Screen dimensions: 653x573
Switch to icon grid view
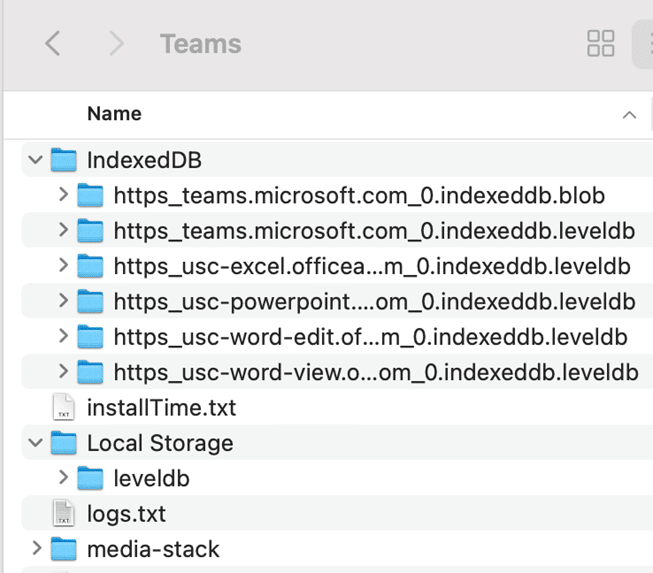click(601, 43)
